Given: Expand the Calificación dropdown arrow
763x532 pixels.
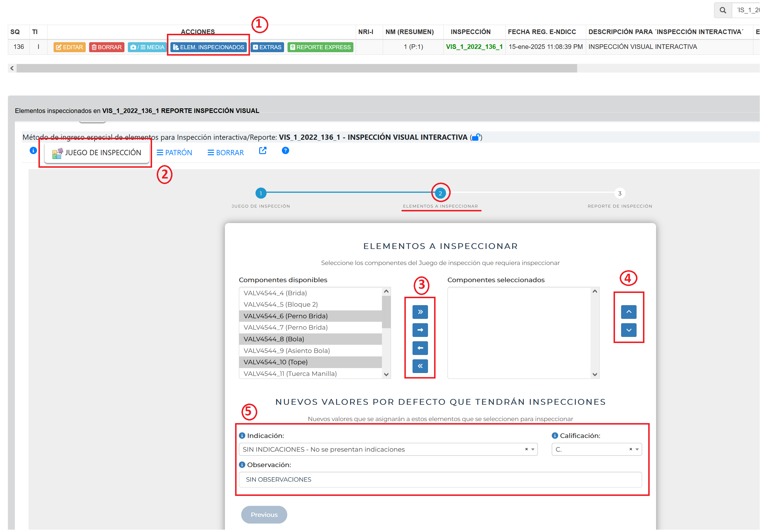Looking at the screenshot, I should (x=637, y=449).
